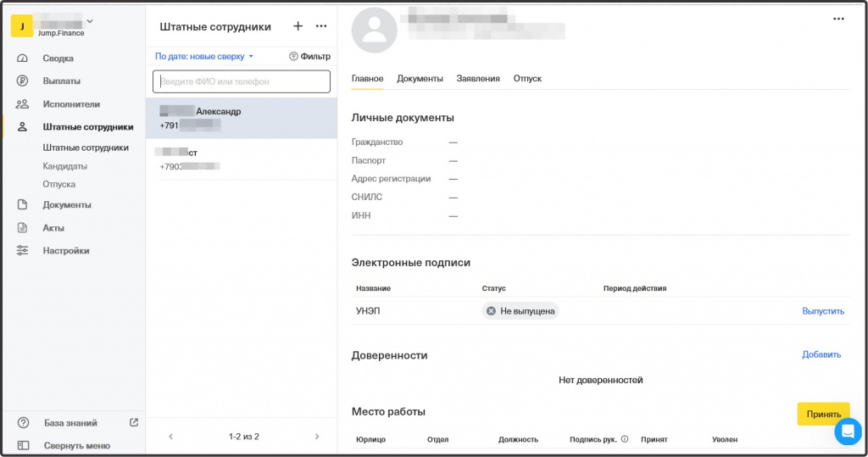Click Добавить link for Доверенности
Screen dimensions: 868x457
[x=821, y=354]
